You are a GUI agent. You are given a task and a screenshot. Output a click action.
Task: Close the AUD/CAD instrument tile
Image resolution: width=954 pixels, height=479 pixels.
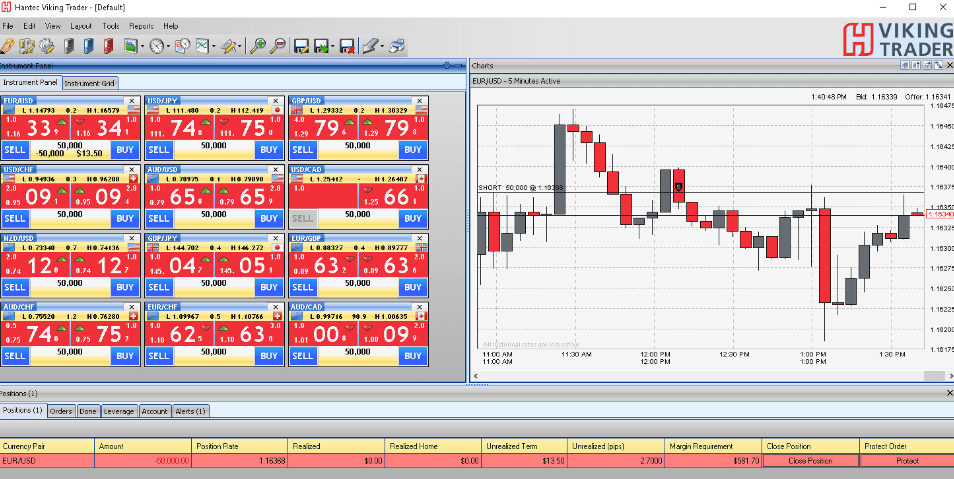419,307
